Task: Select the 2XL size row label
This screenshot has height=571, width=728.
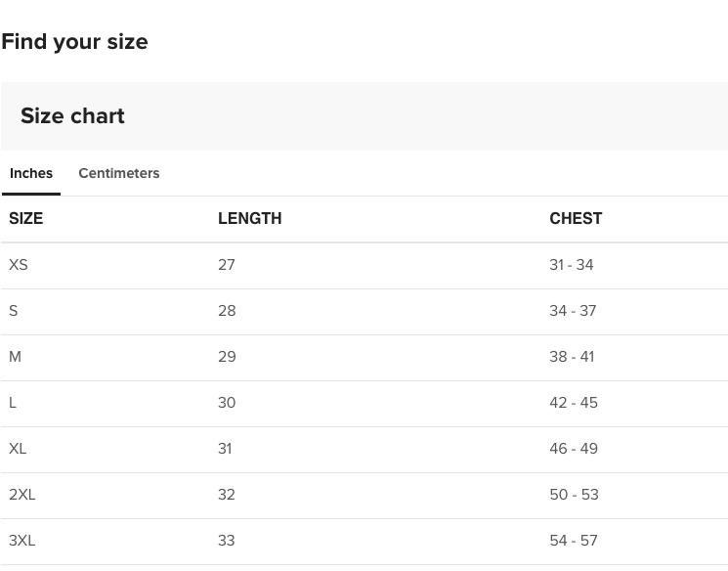Action: (22, 495)
